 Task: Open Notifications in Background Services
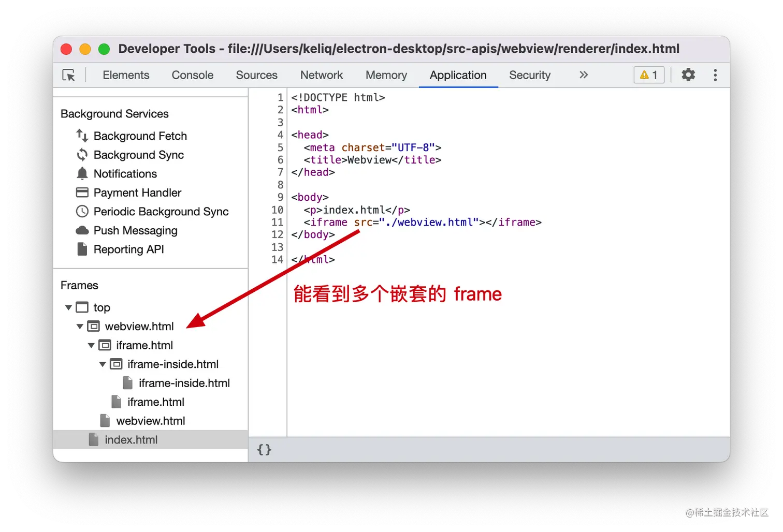pos(125,174)
